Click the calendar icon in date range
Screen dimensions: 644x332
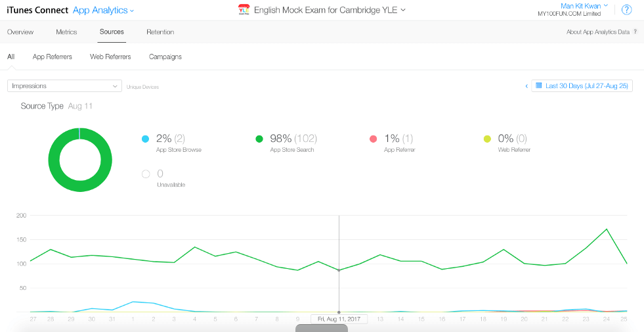click(x=538, y=85)
